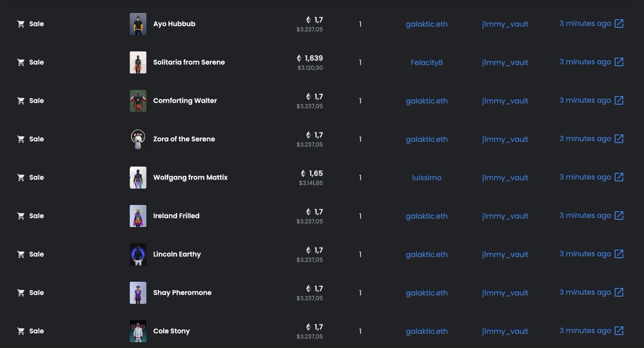Click the Sale label in Ireland Frilled row
The height and width of the screenshot is (348, 644).
pyautogui.click(x=36, y=216)
